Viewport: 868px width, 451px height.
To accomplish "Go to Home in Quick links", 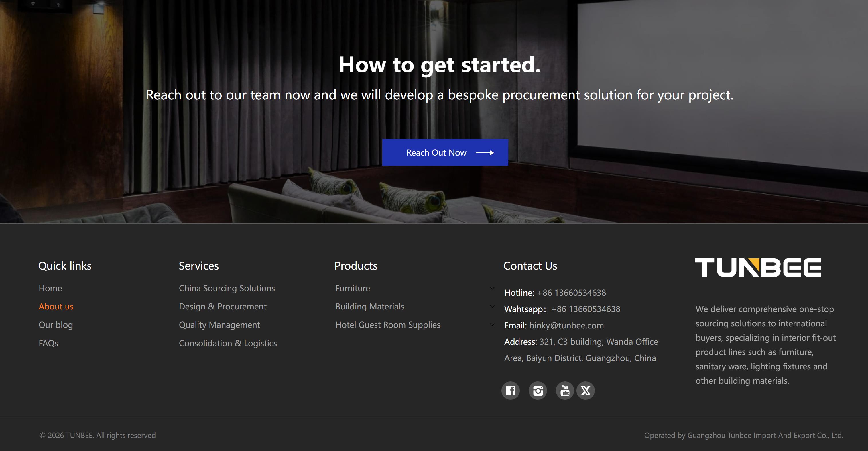I will [50, 288].
